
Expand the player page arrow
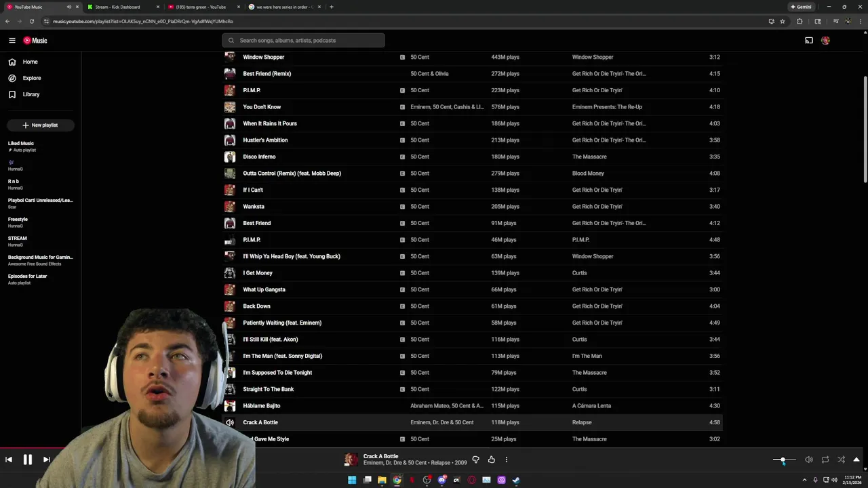(856, 460)
